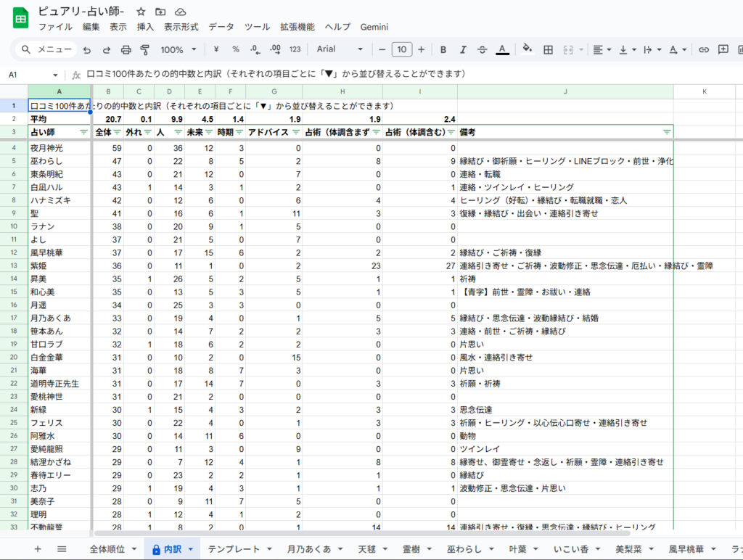Click the font size input field
The image size is (743, 560).
pos(402,49)
